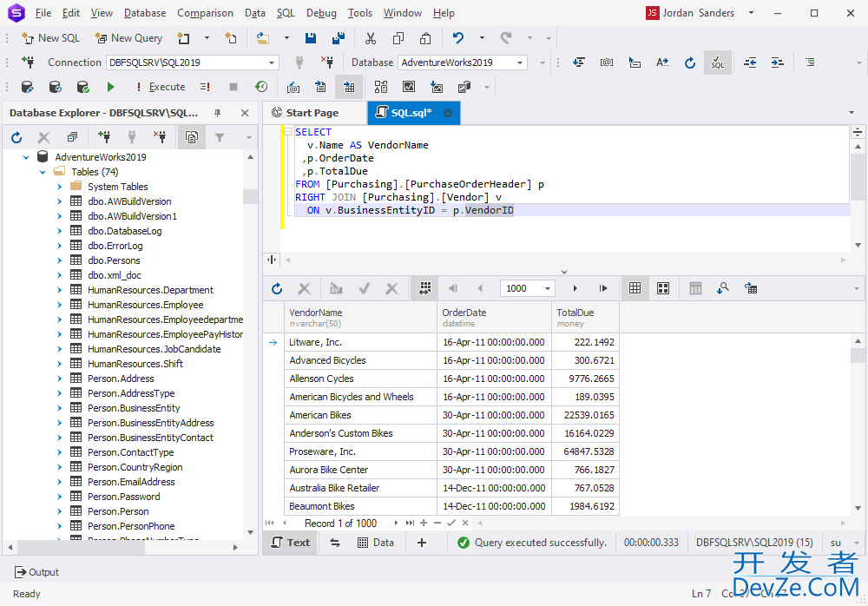Refresh the Database Explorer tree

tap(16, 137)
